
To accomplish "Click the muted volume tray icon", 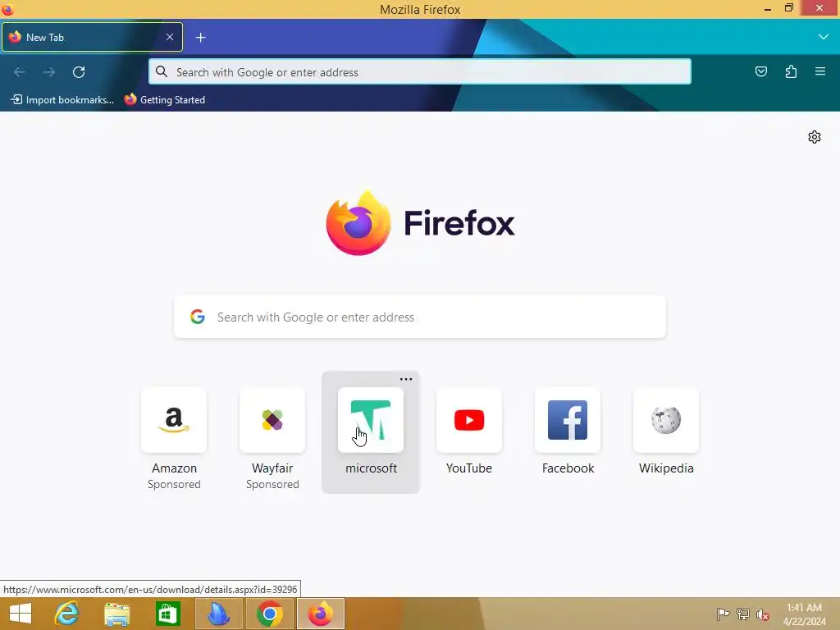I will tap(763, 614).
